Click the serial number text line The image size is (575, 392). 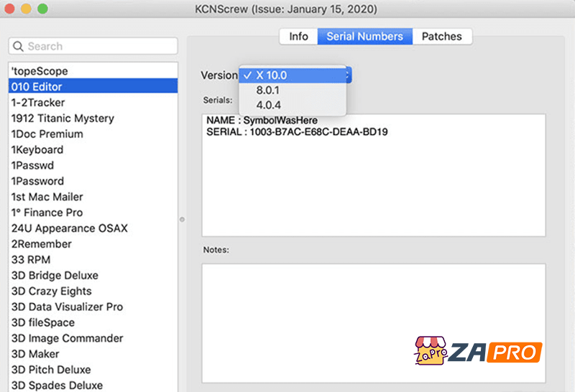click(x=297, y=132)
